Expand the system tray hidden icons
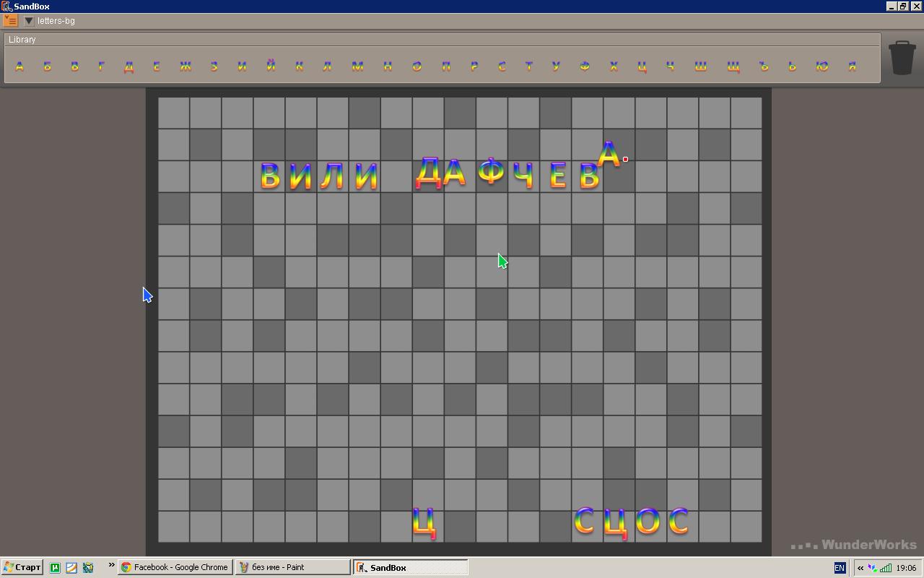 coord(860,568)
